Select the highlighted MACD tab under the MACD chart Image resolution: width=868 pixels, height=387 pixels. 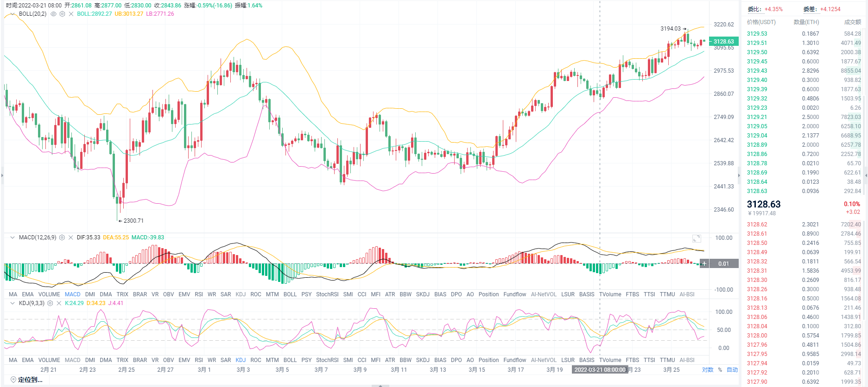(x=73, y=294)
